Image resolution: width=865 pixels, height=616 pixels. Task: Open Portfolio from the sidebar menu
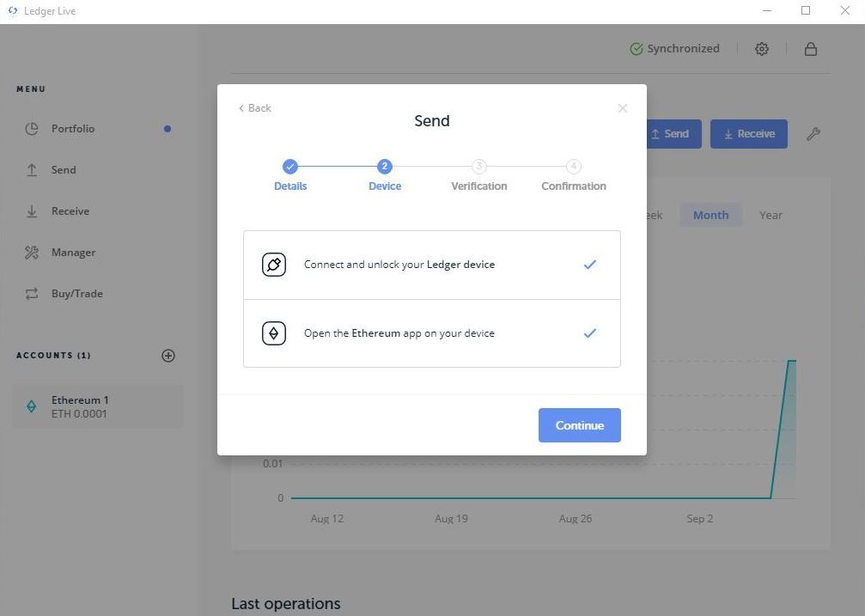(73, 129)
